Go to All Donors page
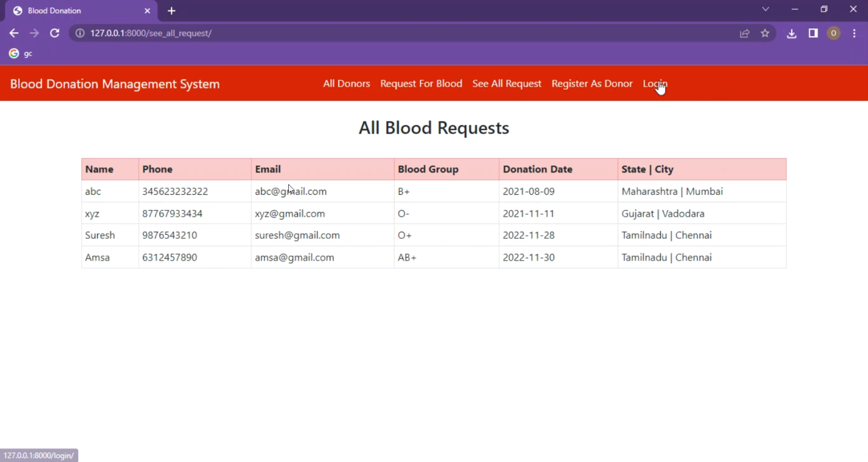The width and height of the screenshot is (868, 462). tap(346, 84)
